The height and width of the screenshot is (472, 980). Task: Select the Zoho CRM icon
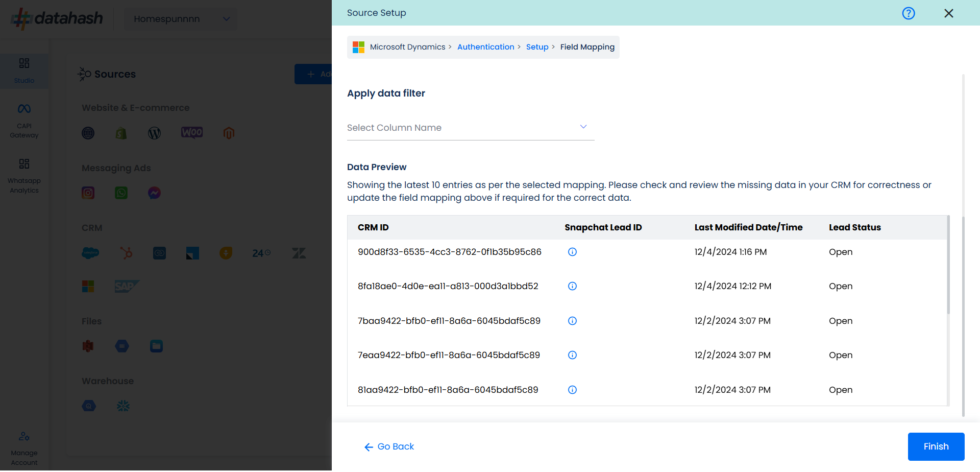click(159, 253)
